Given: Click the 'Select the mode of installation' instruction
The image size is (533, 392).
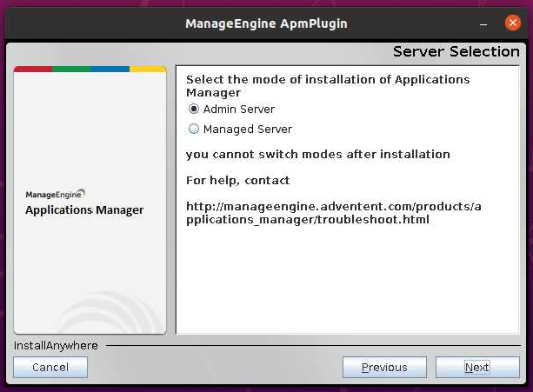Looking at the screenshot, I should tap(328, 85).
